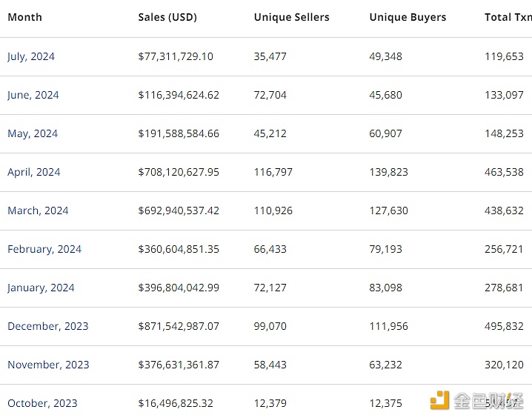Screen dimensions: 532x418
Task: Sort by the Unique Sellers column header
Action: [292, 17]
